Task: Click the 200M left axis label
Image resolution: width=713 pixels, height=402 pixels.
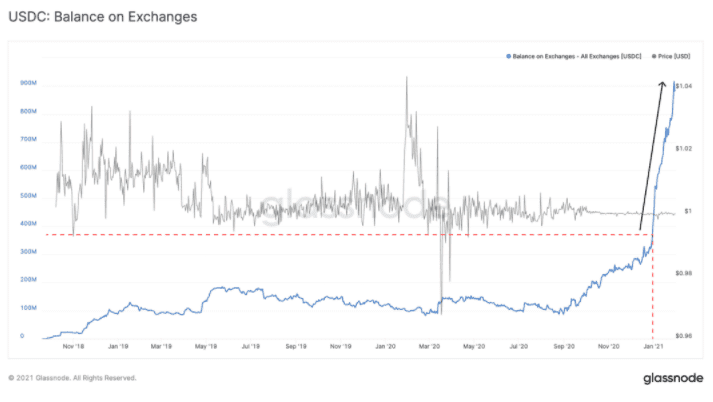Action: 28,280
